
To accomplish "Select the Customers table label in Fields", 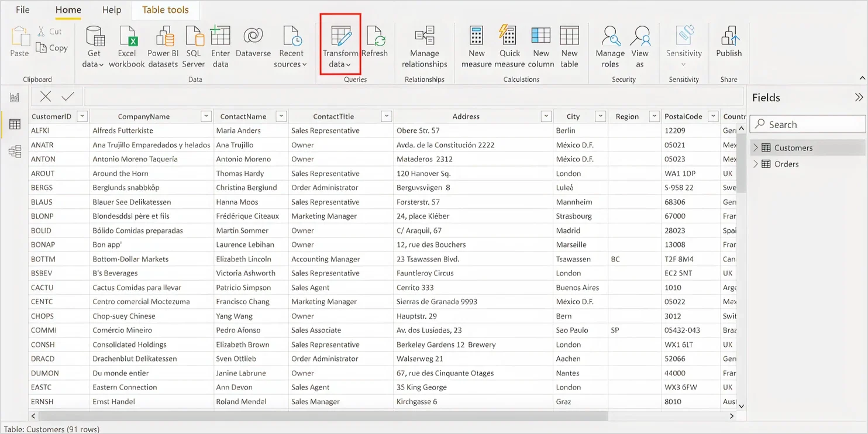I will 793,148.
